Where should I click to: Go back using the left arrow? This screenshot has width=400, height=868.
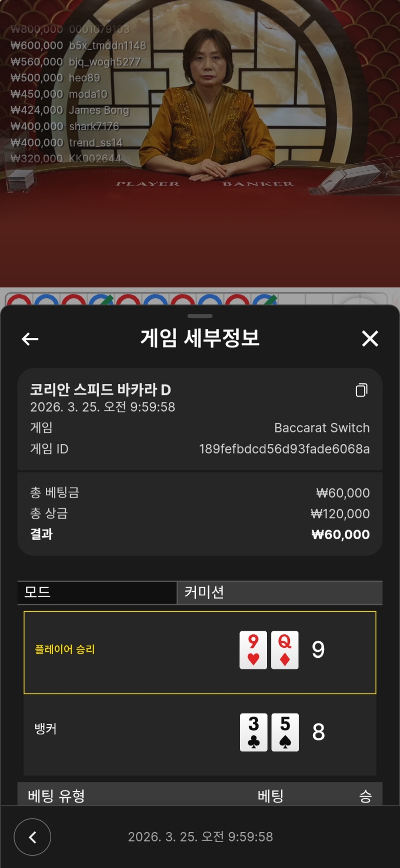click(x=30, y=339)
